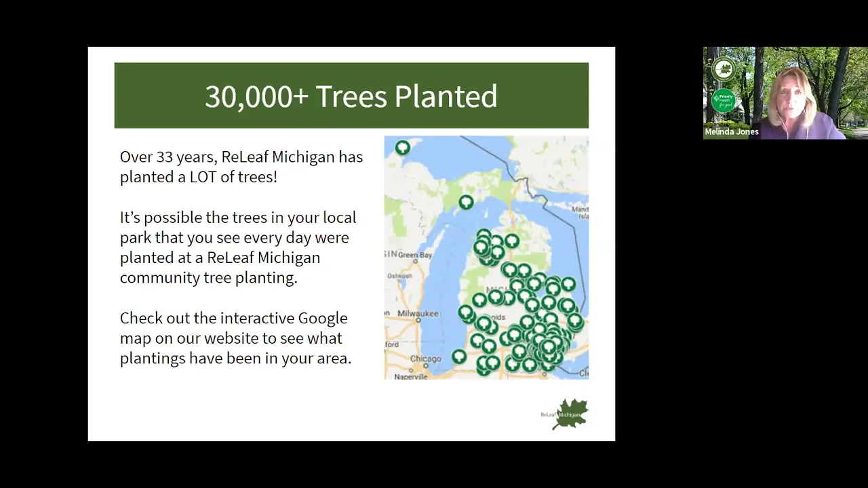Click the ReLeaf Michigan leaf logo on the slide

(x=564, y=414)
